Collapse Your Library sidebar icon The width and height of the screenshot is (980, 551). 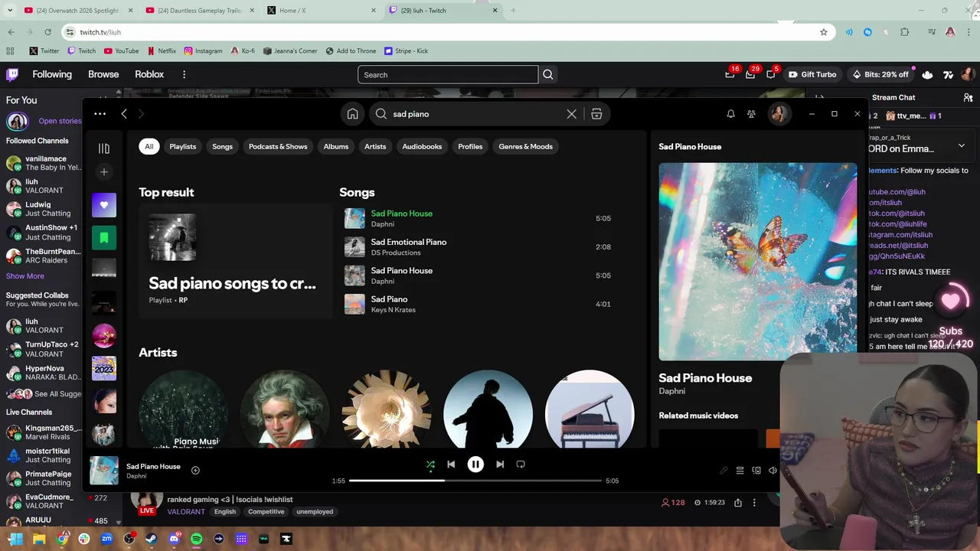click(104, 148)
